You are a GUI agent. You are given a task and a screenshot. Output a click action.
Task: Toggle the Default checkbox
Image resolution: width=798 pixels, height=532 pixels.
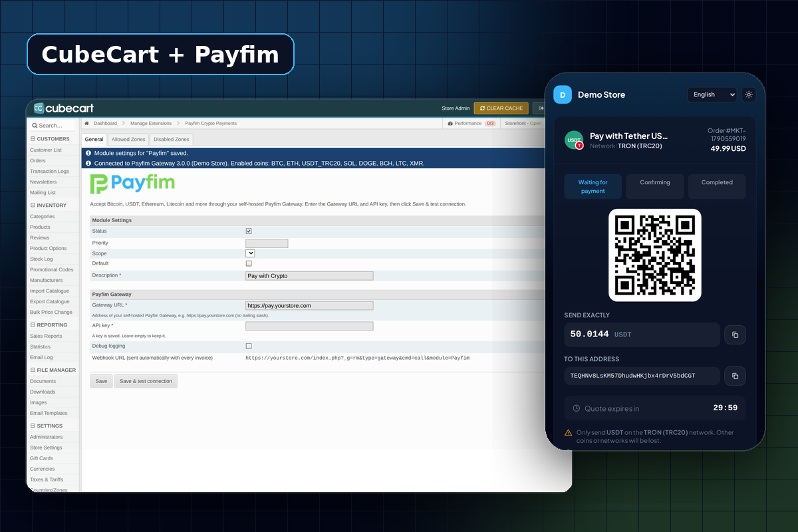[249, 263]
